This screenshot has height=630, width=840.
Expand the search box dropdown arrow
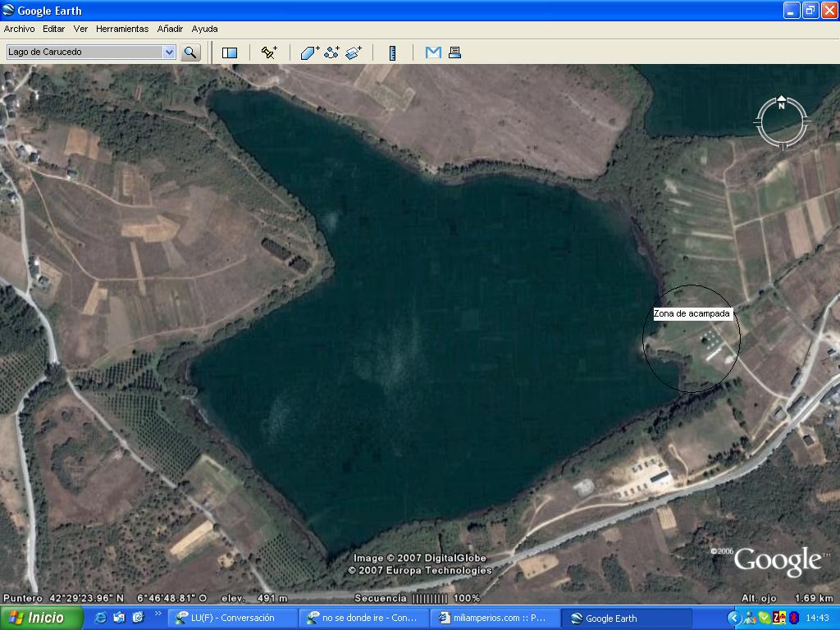[x=169, y=52]
